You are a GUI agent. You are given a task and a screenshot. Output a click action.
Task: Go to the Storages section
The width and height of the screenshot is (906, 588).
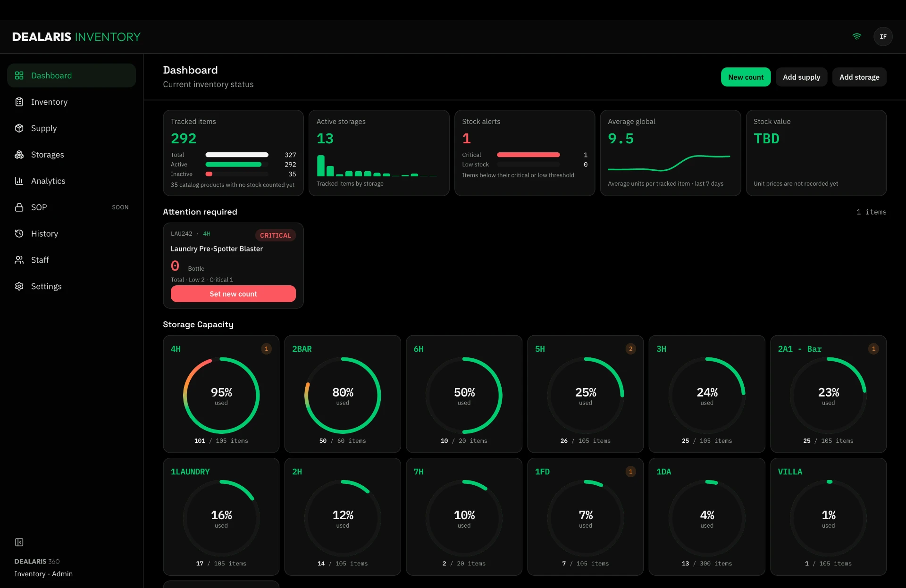[x=72, y=155]
